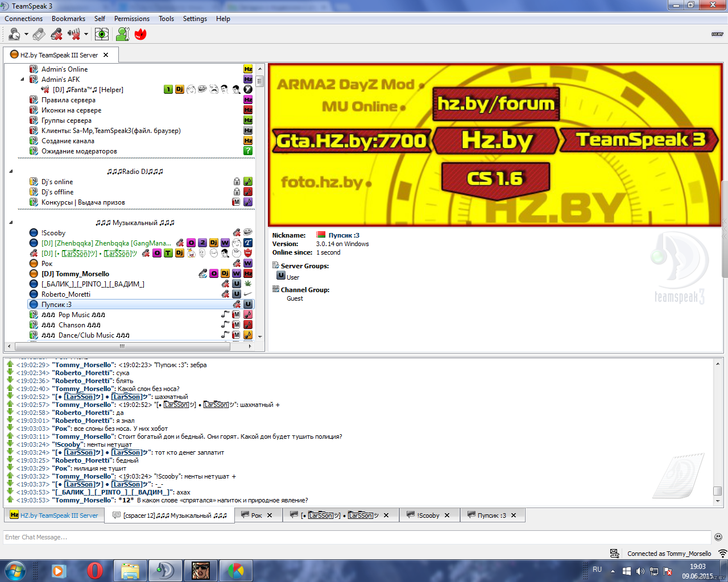Screen dimensions: 728x582
Task: Select the user !Scooby in channel tree
Action: [53, 233]
